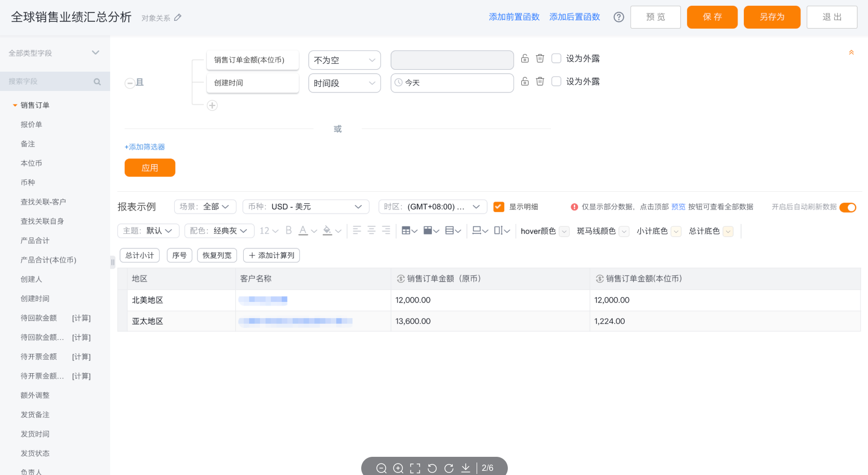This screenshot has width=868, height=475.
Task: Click the zoom out magnifier icon
Action: 381,468
